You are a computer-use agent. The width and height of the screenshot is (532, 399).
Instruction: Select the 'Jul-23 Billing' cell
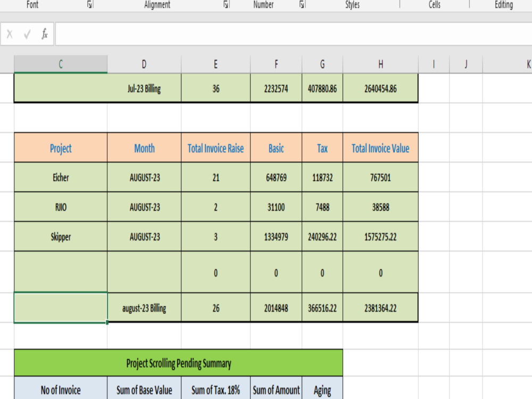144,88
